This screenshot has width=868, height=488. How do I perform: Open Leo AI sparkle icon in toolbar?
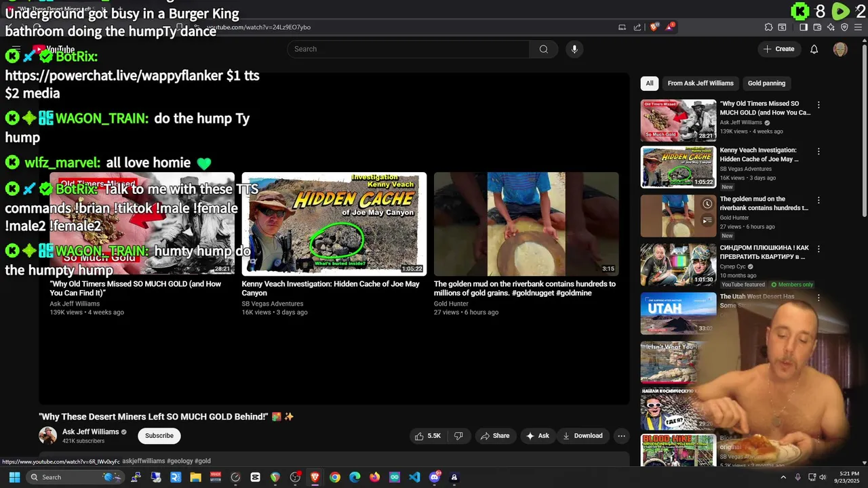[831, 27]
